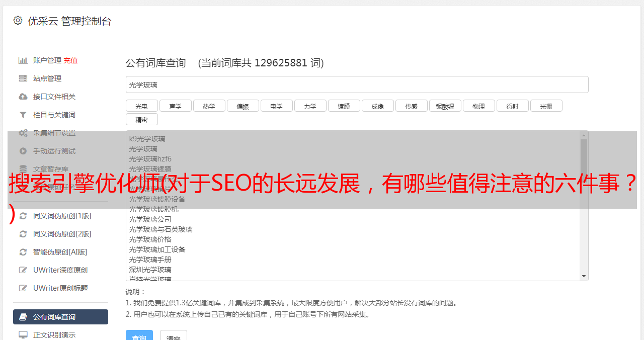Open the 正文识别演示 monitor icon
Viewport: 644px width, 340px height.
[x=23, y=334]
